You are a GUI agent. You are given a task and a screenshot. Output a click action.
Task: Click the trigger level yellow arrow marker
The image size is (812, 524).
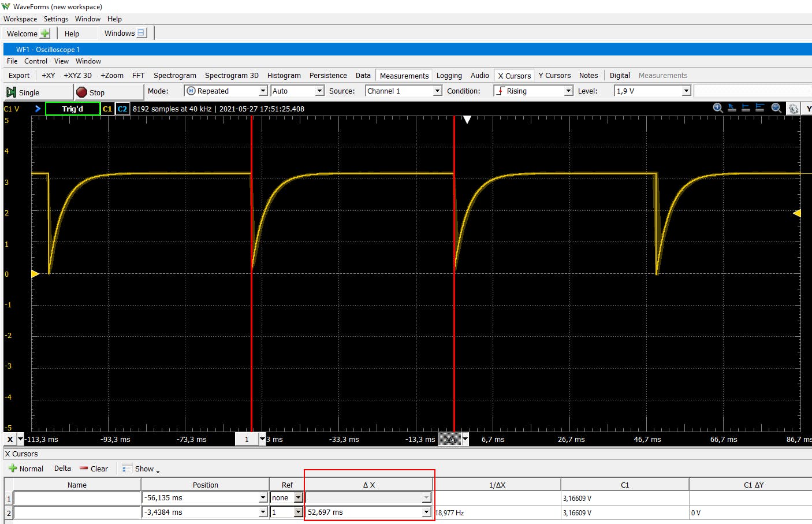pos(796,213)
